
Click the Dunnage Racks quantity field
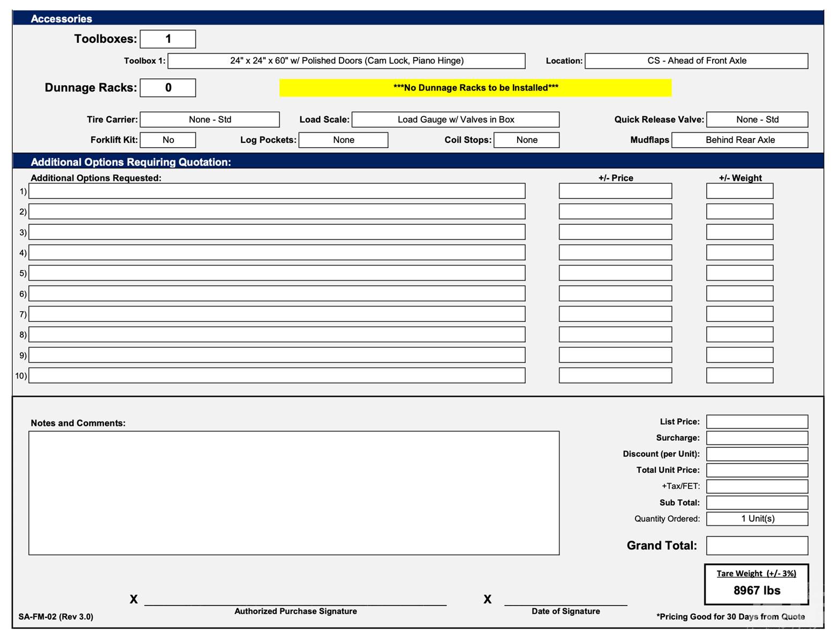(x=168, y=88)
